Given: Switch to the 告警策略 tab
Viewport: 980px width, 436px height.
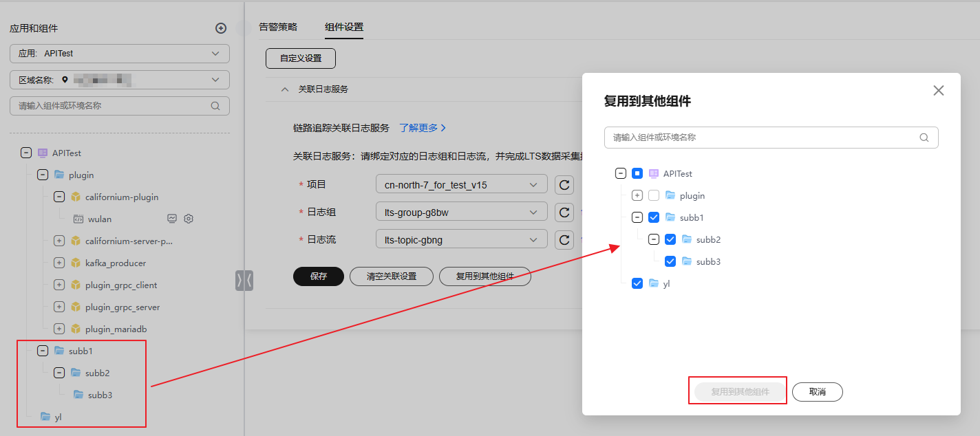Looking at the screenshot, I should (278, 27).
